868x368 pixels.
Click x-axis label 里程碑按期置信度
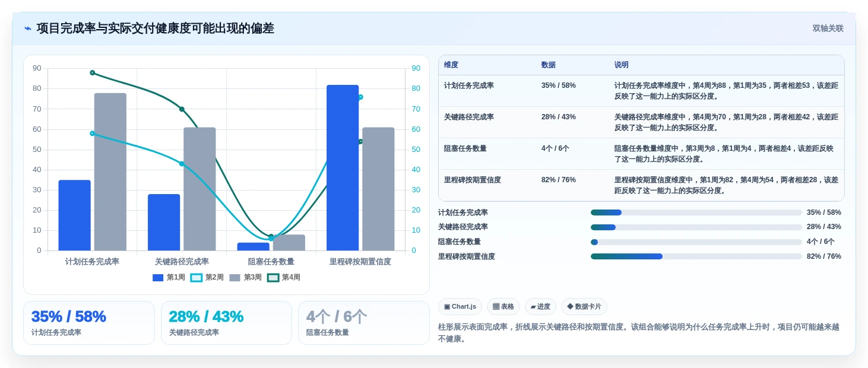[x=360, y=262]
